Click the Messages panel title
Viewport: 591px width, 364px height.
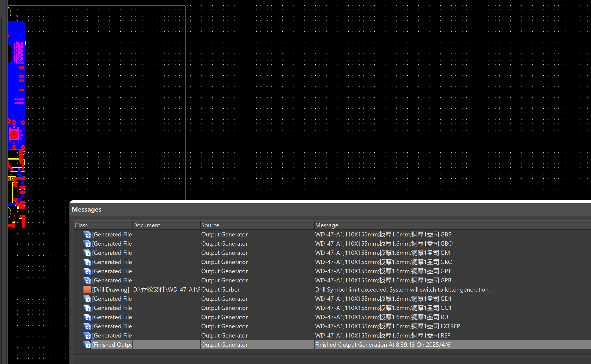coord(87,209)
